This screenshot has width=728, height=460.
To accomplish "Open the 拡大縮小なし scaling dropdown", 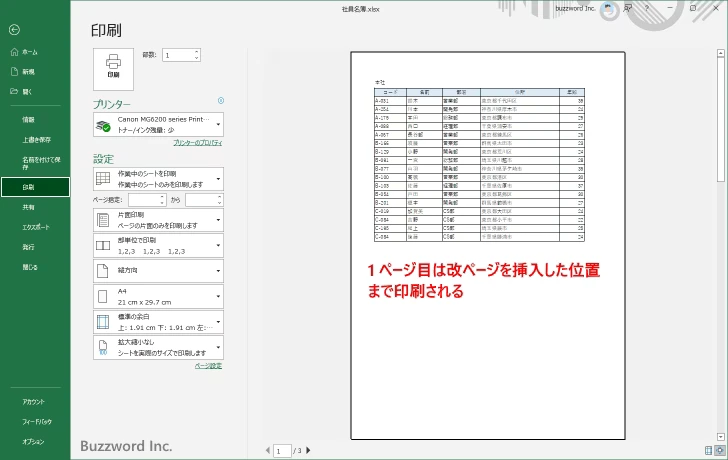I will pyautogui.click(x=158, y=347).
